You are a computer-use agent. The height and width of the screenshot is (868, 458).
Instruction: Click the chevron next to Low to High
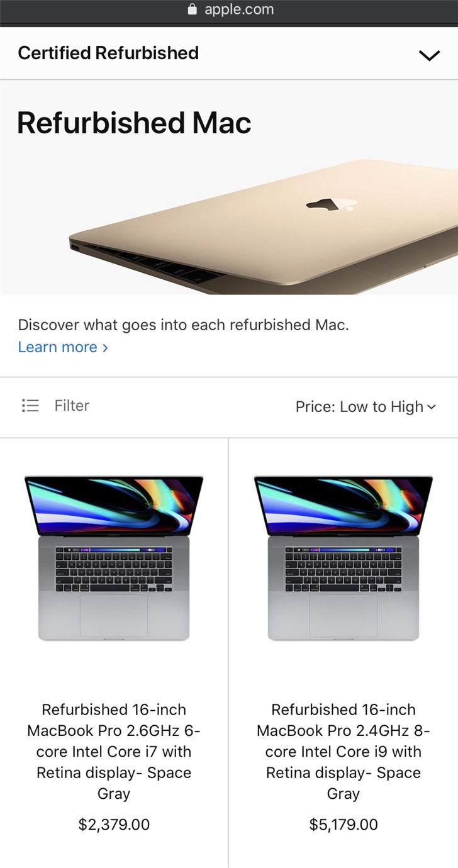431,407
